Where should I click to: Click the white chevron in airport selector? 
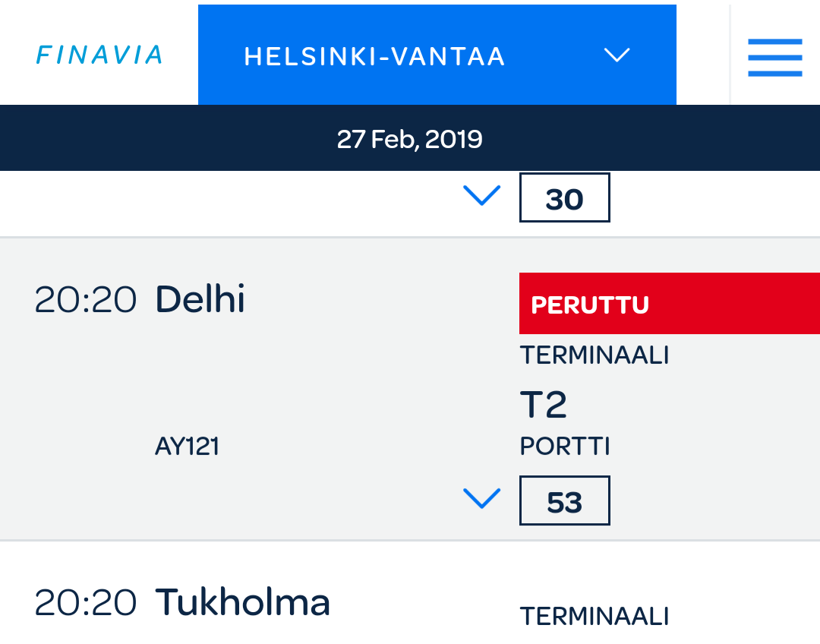617,55
